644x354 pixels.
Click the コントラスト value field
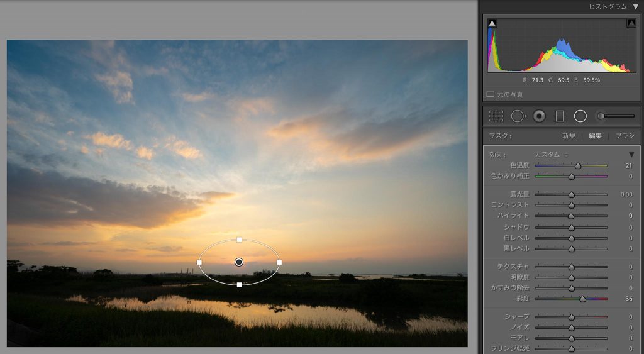point(630,205)
